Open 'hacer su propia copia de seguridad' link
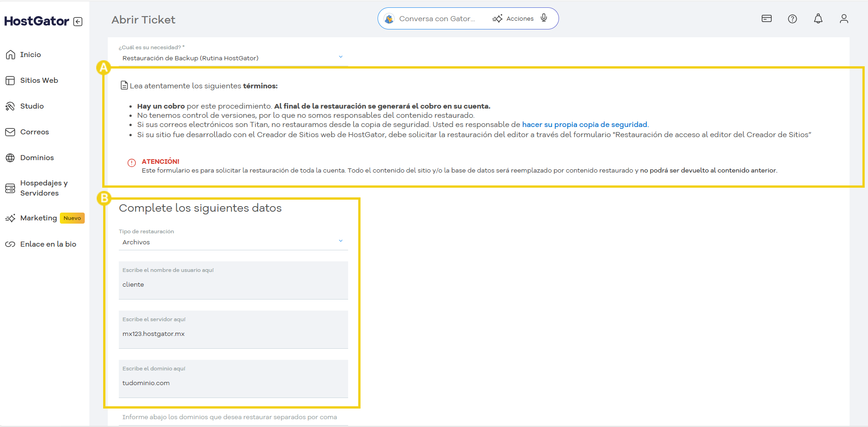Viewport: 868px width, 427px height. pos(585,124)
